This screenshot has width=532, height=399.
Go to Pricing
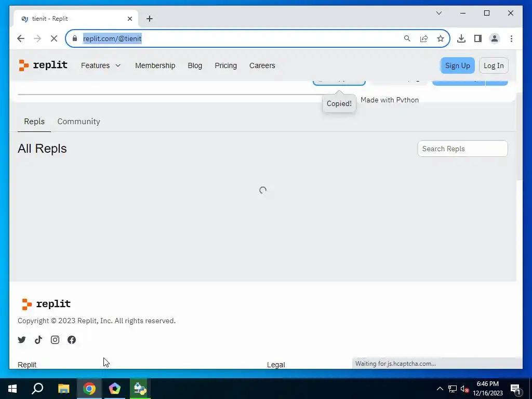coord(225,65)
